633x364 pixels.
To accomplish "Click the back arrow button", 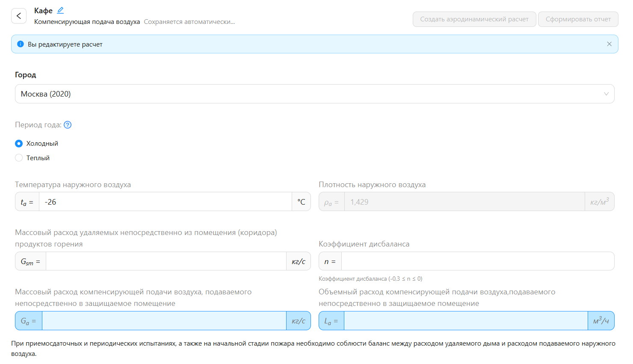I will [x=19, y=16].
